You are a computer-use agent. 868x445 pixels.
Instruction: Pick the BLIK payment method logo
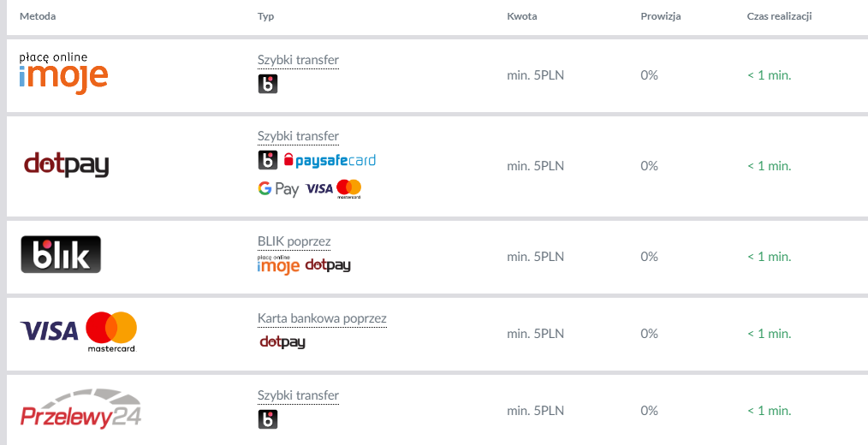click(61, 255)
